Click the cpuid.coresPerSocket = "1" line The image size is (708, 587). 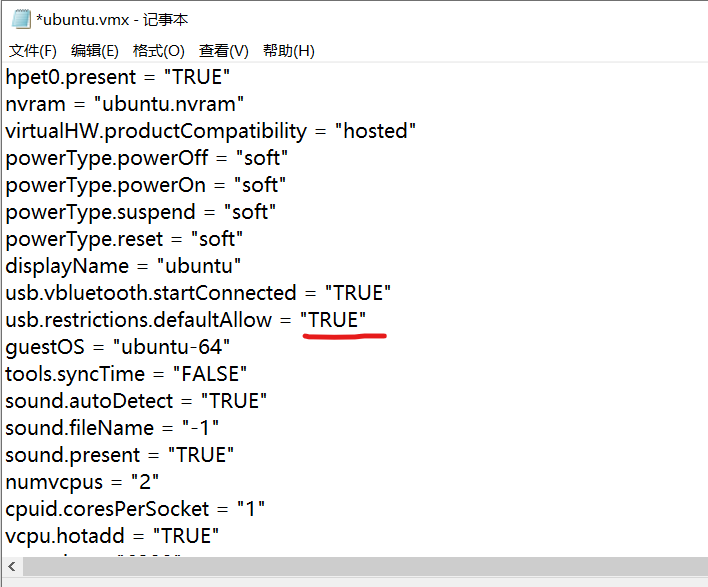135,509
